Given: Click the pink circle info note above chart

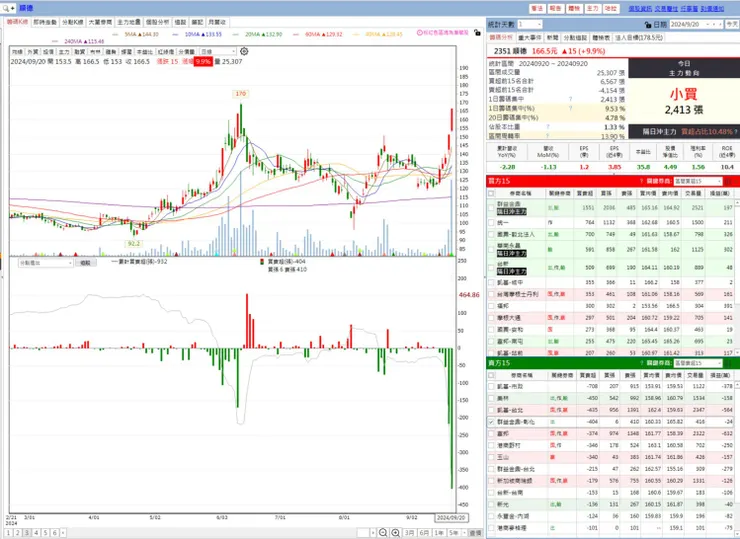Looking at the screenshot, I should tap(420, 33).
